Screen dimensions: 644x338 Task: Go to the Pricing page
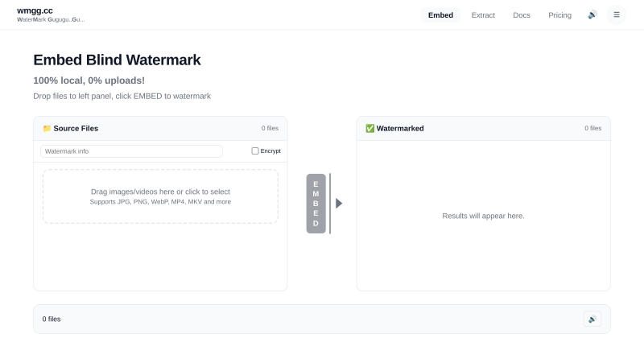click(559, 15)
